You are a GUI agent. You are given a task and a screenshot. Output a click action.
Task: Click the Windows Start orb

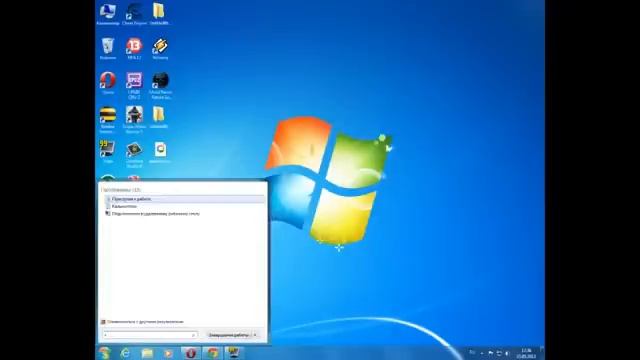pyautogui.click(x=105, y=353)
